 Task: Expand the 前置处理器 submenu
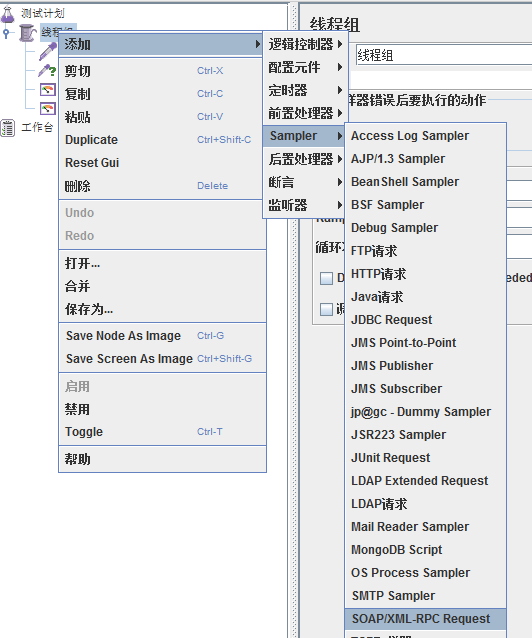[305, 113]
